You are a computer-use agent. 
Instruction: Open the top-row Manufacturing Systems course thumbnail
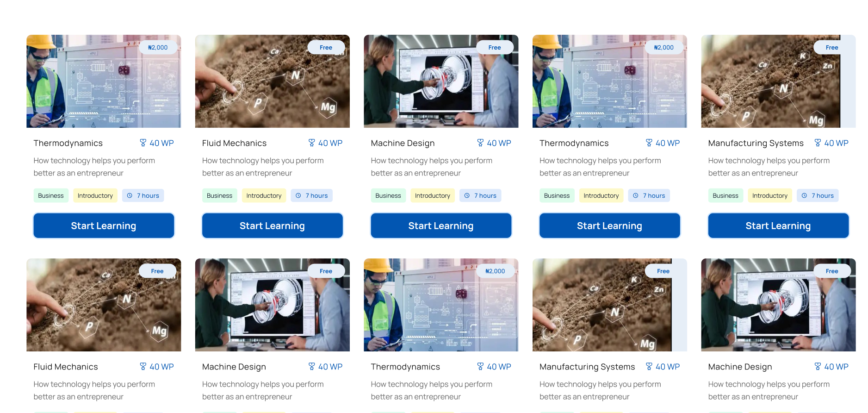tap(778, 81)
